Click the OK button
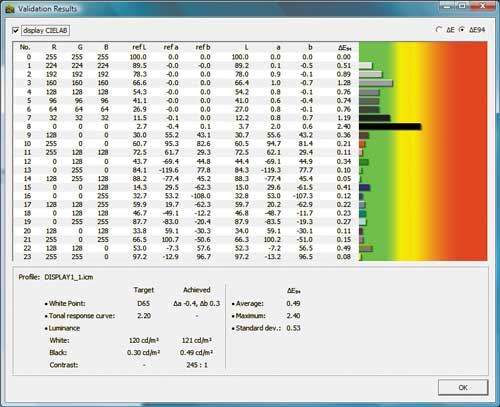This screenshot has width=500, height=407. click(463, 387)
